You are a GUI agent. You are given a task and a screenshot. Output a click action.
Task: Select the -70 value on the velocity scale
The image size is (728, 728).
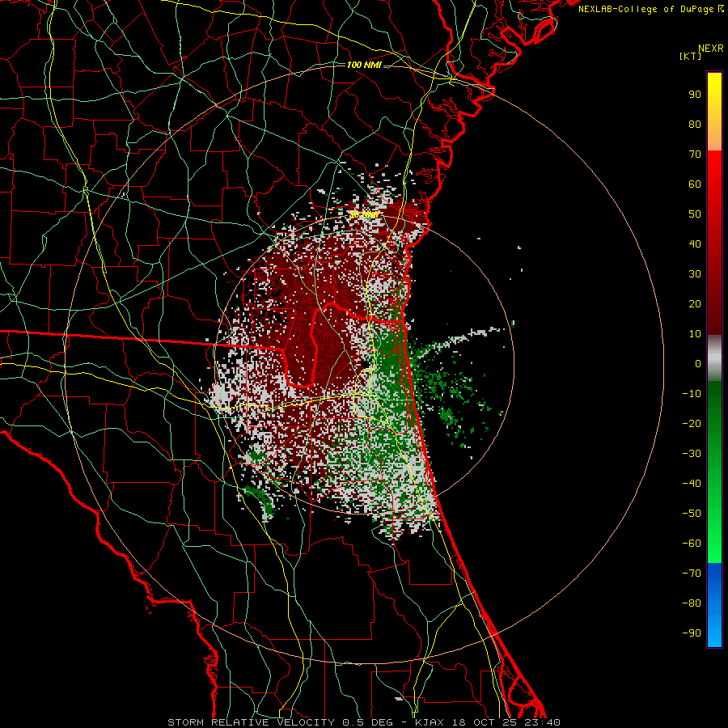point(692,574)
